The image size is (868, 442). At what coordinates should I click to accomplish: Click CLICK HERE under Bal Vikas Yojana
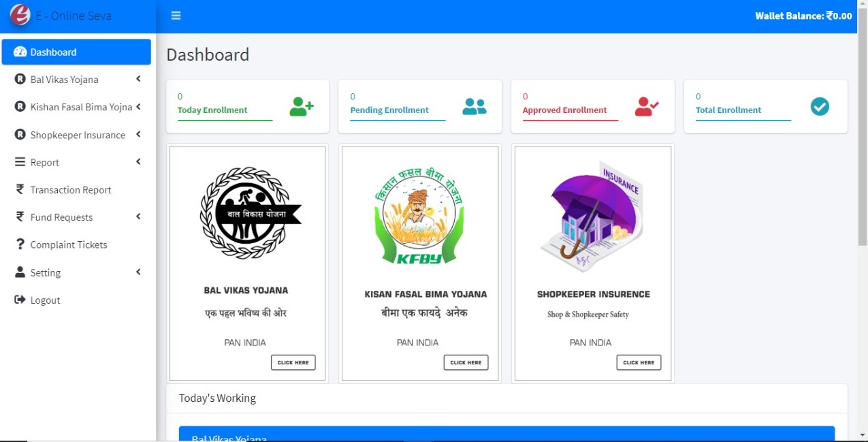(293, 362)
